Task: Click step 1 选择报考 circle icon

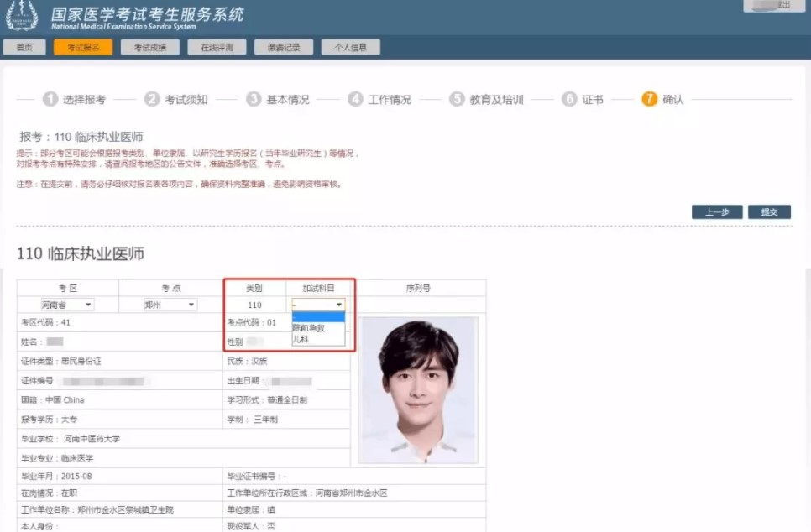Action: coord(50,99)
